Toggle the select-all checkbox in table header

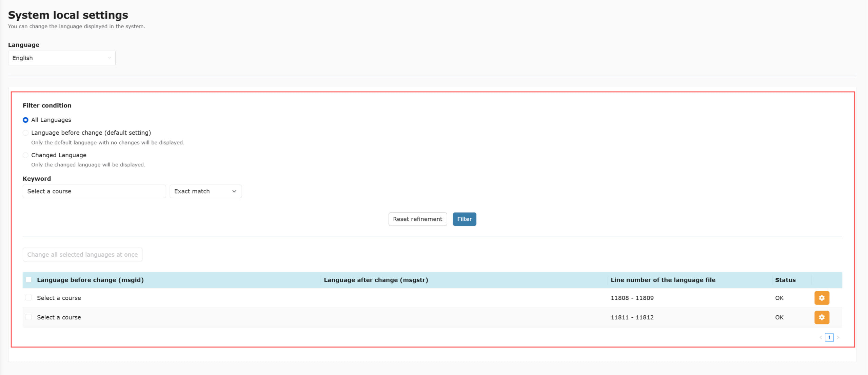[28, 280]
